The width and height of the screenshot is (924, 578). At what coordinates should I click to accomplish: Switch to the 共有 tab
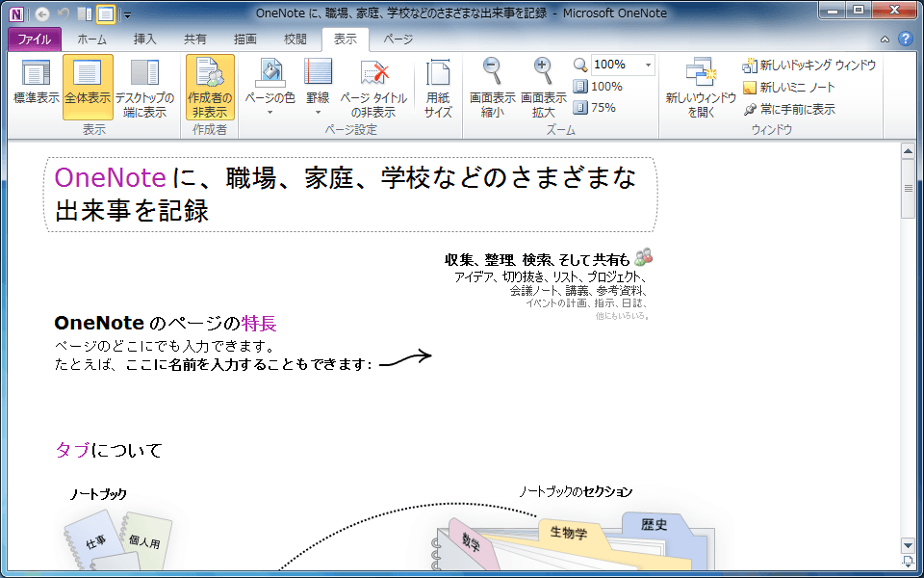point(195,39)
